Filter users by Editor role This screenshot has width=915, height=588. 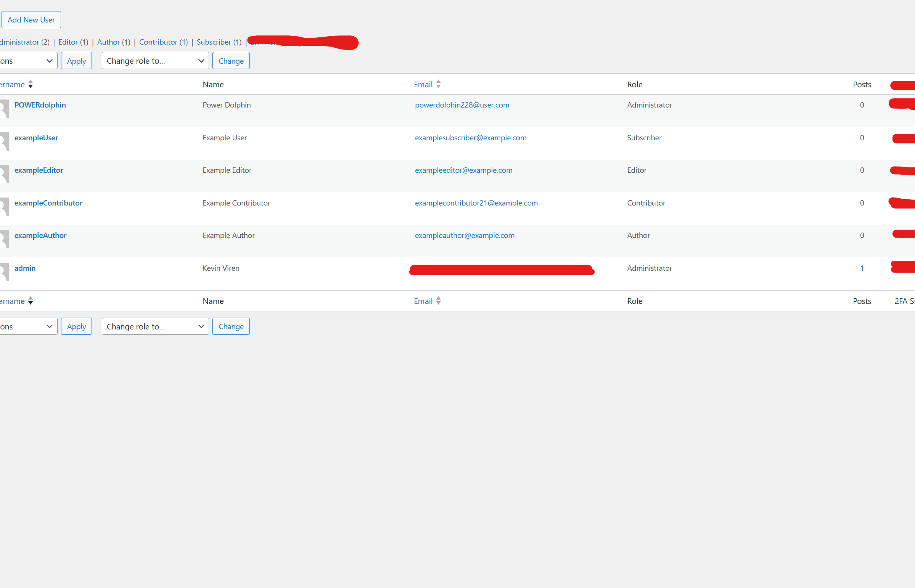point(68,42)
